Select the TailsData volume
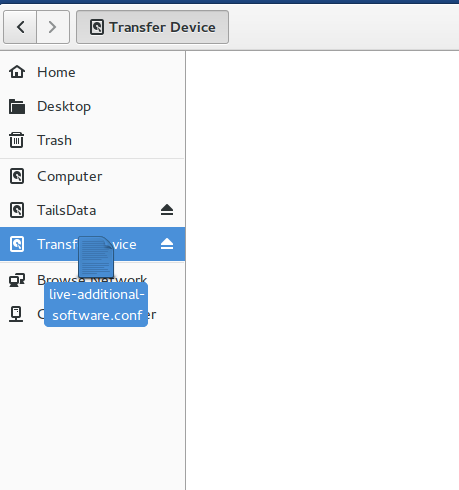The height and width of the screenshot is (490, 459). [92, 210]
